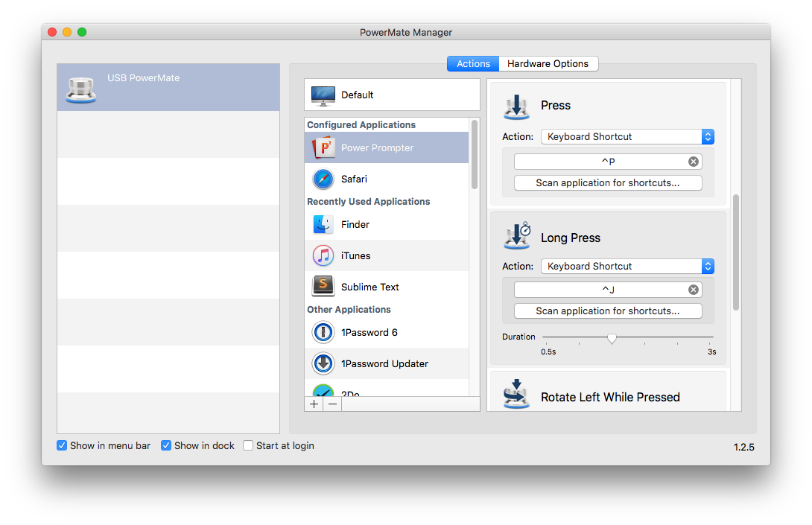Viewport: 812px width, 525px height.
Task: Click the iTunes music note icon
Action: (x=323, y=255)
